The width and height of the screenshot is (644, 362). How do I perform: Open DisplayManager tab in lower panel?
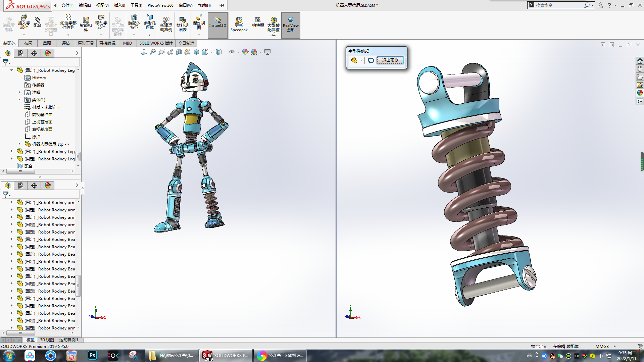tap(48, 185)
